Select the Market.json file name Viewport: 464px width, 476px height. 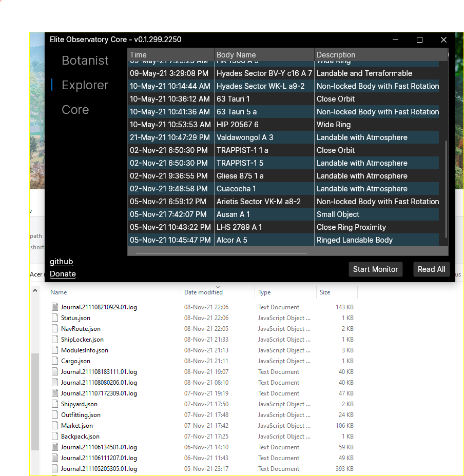77,426
